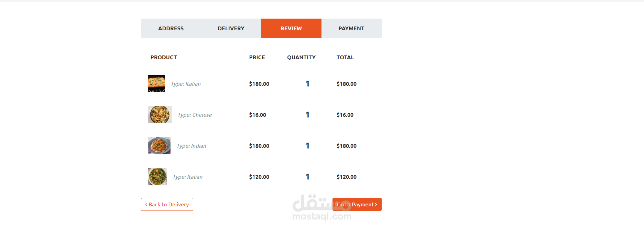Click the Back to Delivery button
The height and width of the screenshot is (226, 644).
167,204
